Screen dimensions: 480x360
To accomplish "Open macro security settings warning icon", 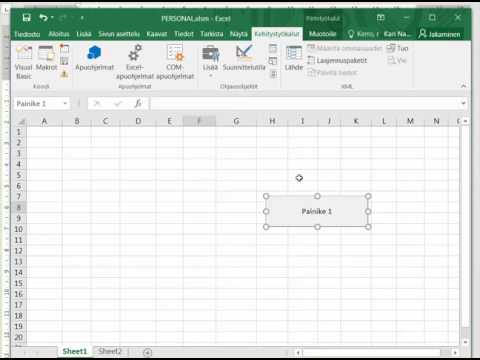I will (64, 74).
